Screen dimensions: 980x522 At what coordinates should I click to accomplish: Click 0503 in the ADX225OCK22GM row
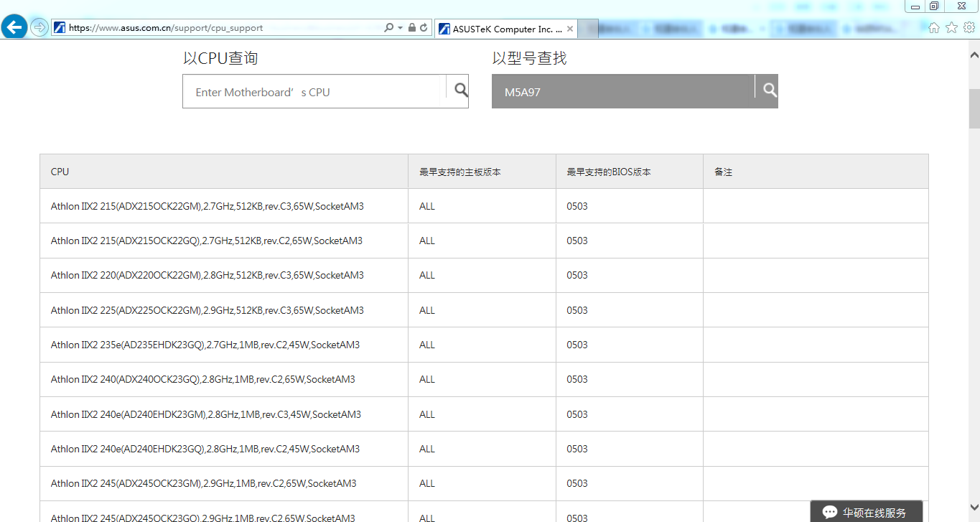[x=577, y=310]
